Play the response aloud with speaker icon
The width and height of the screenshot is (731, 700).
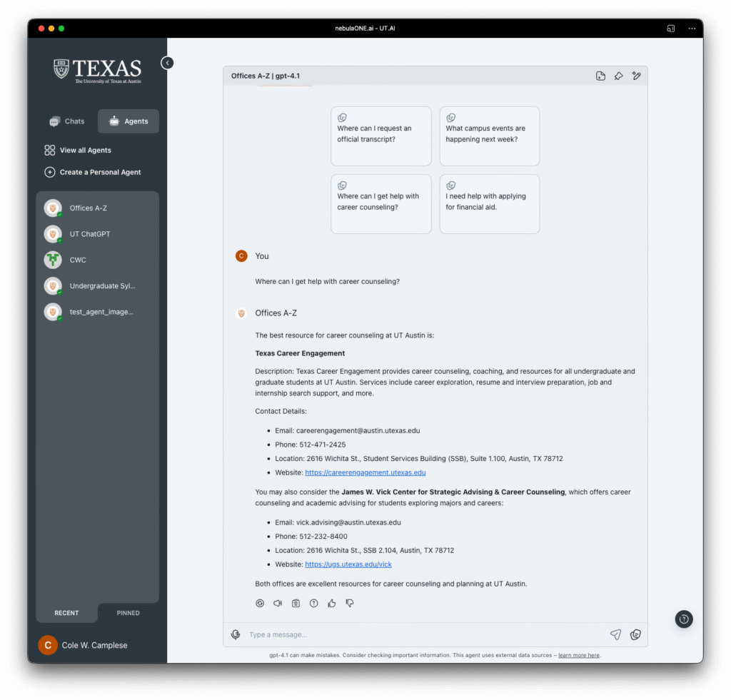pos(278,603)
